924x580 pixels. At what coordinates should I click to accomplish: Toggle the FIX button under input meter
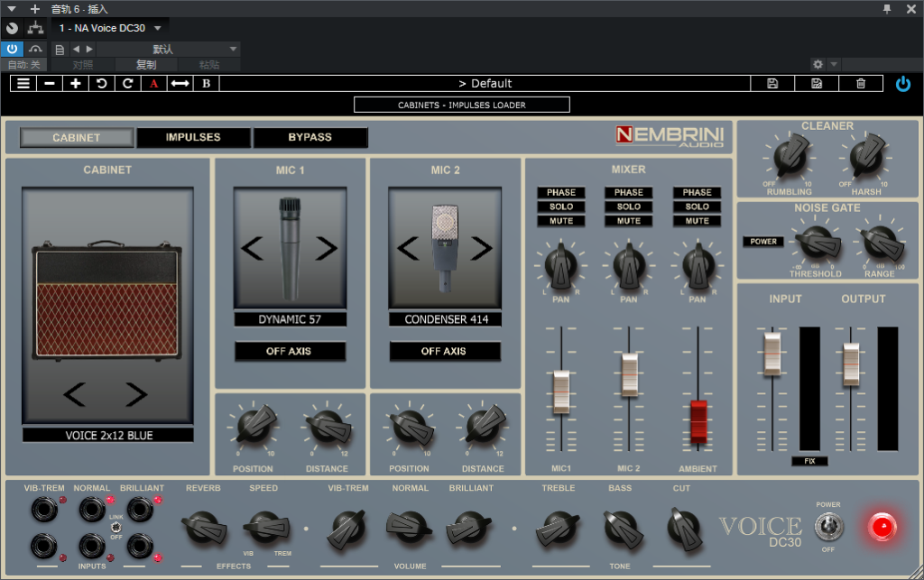[809, 461]
